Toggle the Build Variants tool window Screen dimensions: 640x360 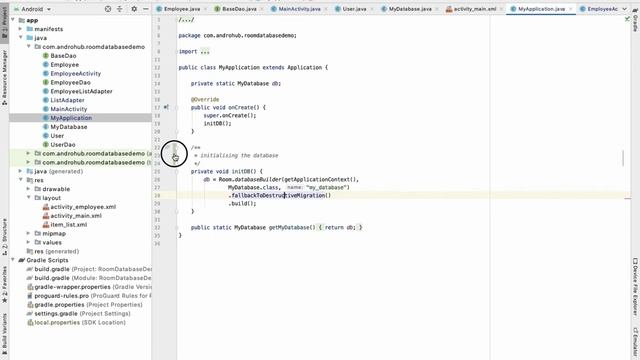coord(4,334)
